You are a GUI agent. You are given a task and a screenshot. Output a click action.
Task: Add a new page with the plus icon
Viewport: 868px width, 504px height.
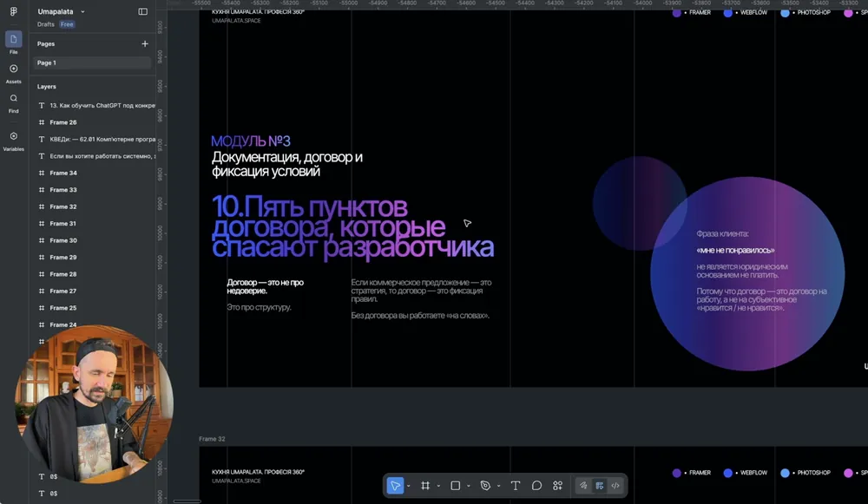click(145, 43)
